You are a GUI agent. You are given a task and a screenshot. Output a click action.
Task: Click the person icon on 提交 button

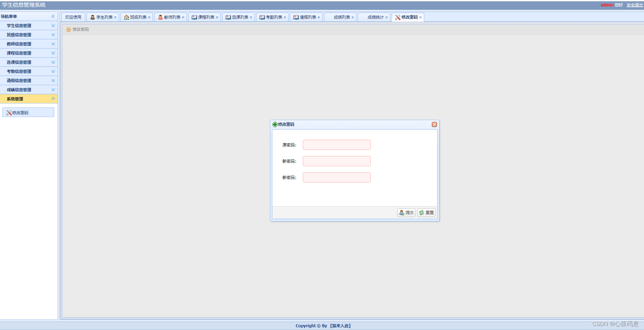point(401,213)
